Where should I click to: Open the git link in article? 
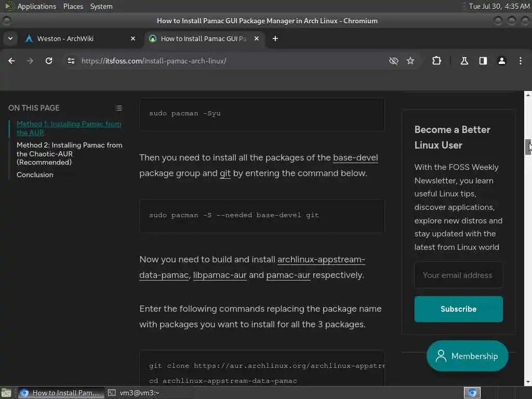coord(225,174)
